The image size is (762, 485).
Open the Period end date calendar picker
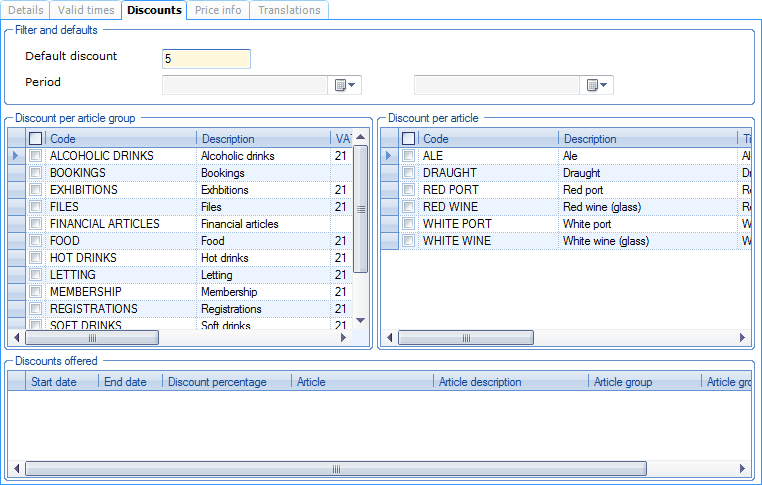tap(597, 86)
